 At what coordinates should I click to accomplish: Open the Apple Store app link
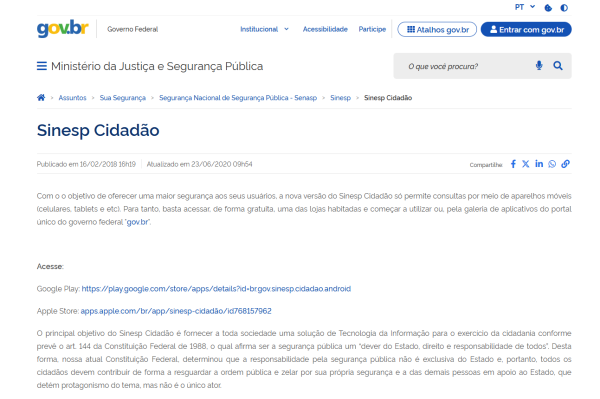tap(176, 311)
